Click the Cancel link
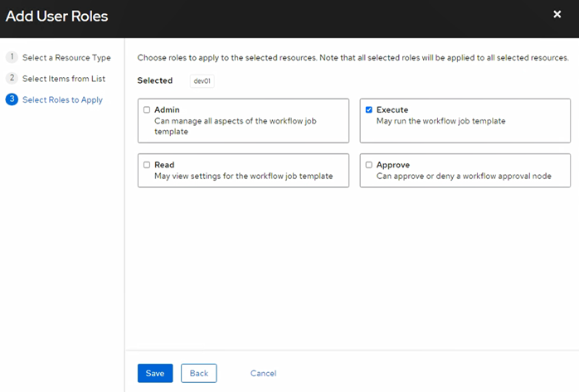579x392 pixels. tap(263, 373)
